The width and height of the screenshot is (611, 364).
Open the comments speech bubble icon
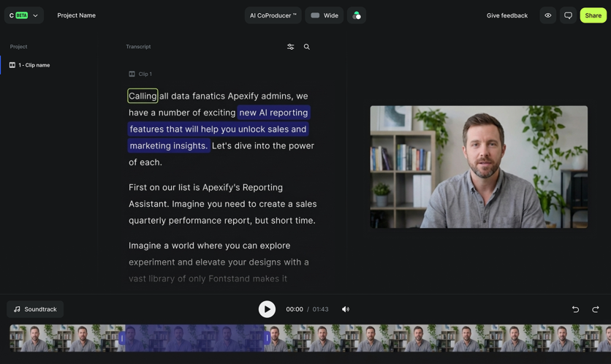568,15
